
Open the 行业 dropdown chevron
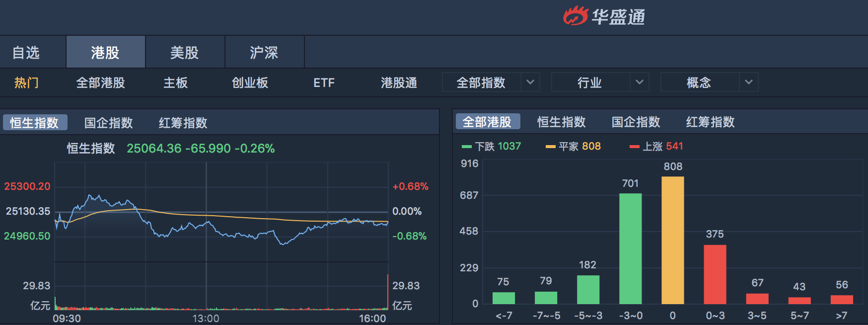pos(640,82)
